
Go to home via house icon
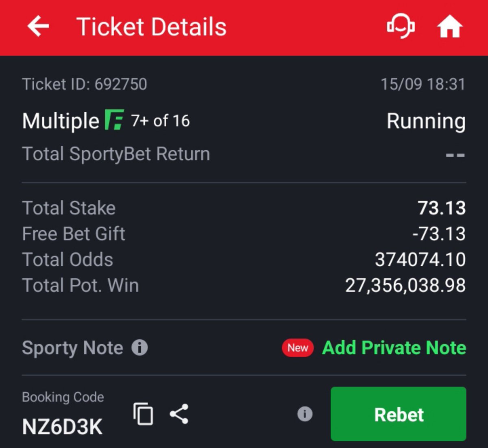point(450,26)
